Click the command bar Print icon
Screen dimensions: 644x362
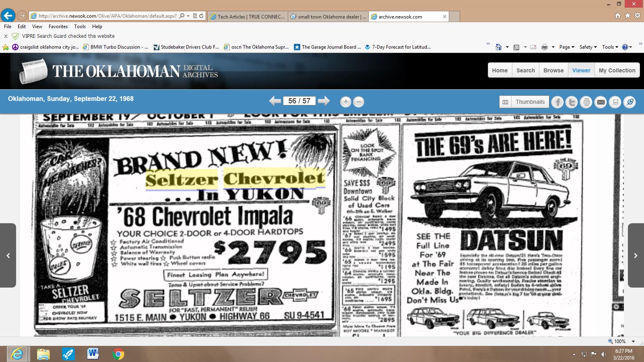point(545,47)
